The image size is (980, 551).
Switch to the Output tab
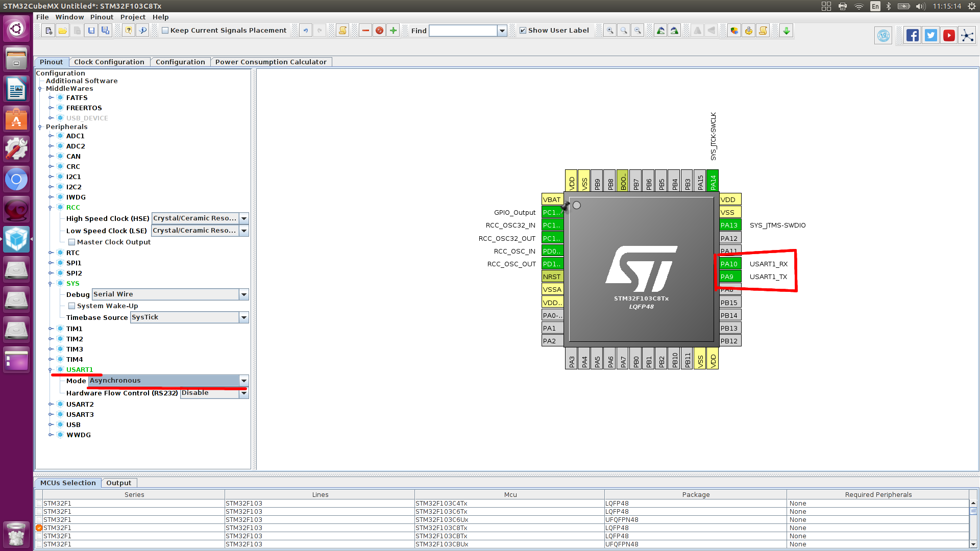coord(118,483)
